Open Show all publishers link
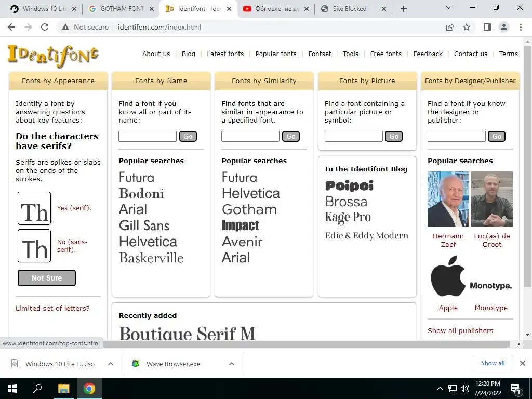Image resolution: width=532 pixels, height=399 pixels. coord(460,330)
